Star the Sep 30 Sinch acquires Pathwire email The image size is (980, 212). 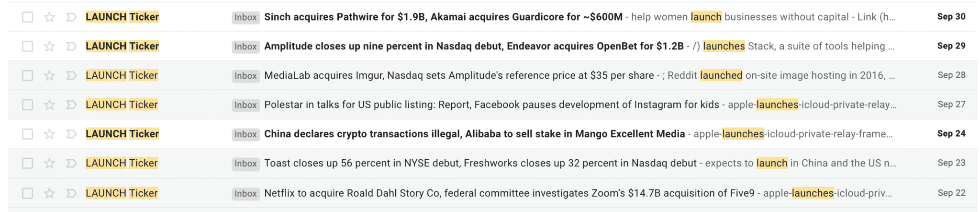coord(49,17)
